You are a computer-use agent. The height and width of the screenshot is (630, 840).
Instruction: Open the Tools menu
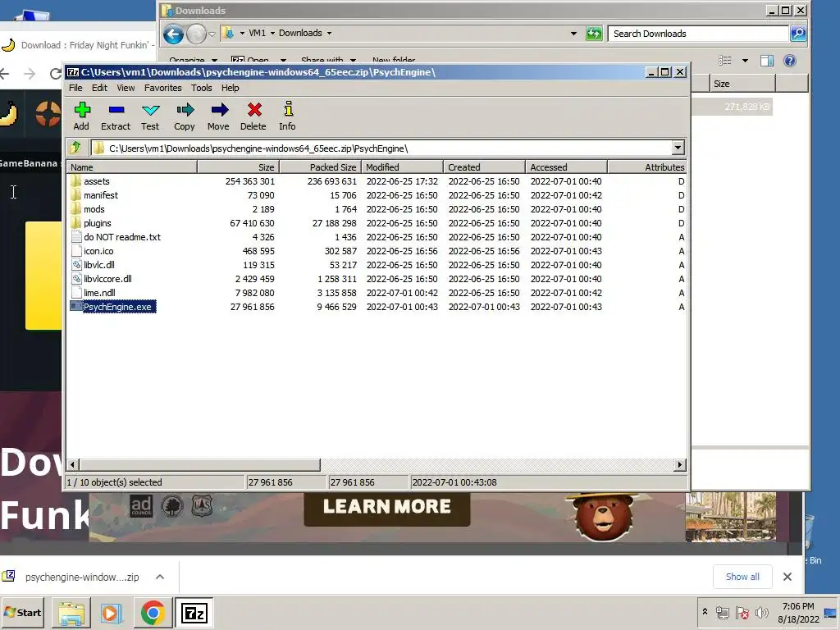click(x=202, y=88)
